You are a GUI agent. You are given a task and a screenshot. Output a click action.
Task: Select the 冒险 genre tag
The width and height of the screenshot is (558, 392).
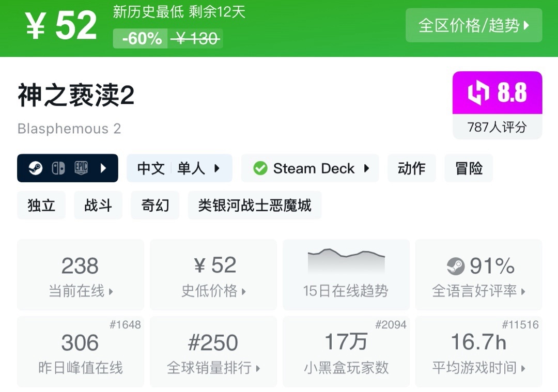(469, 168)
